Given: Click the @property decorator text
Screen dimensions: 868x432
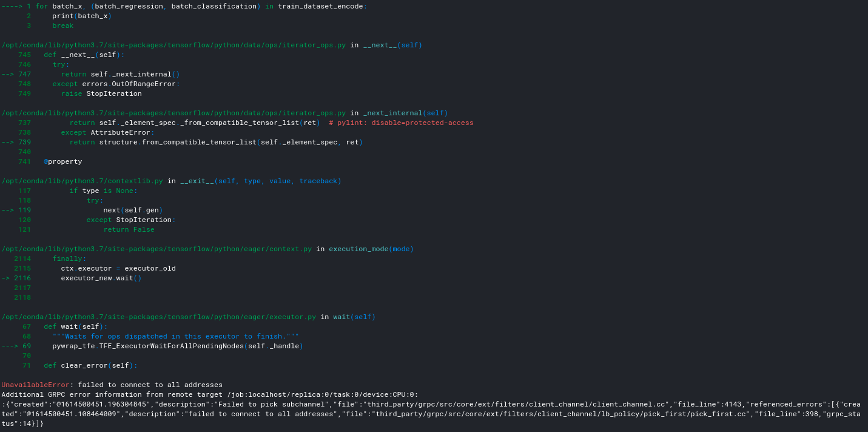Looking at the screenshot, I should (x=62, y=161).
